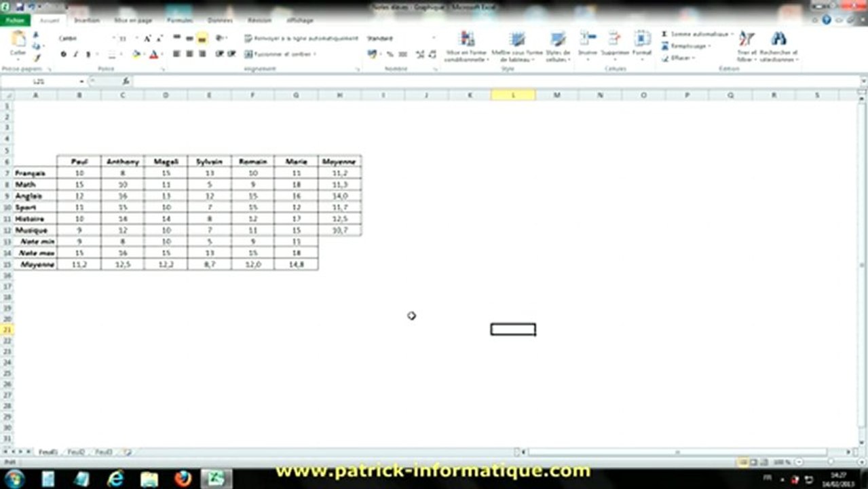Click the Windows Start button

click(x=14, y=479)
